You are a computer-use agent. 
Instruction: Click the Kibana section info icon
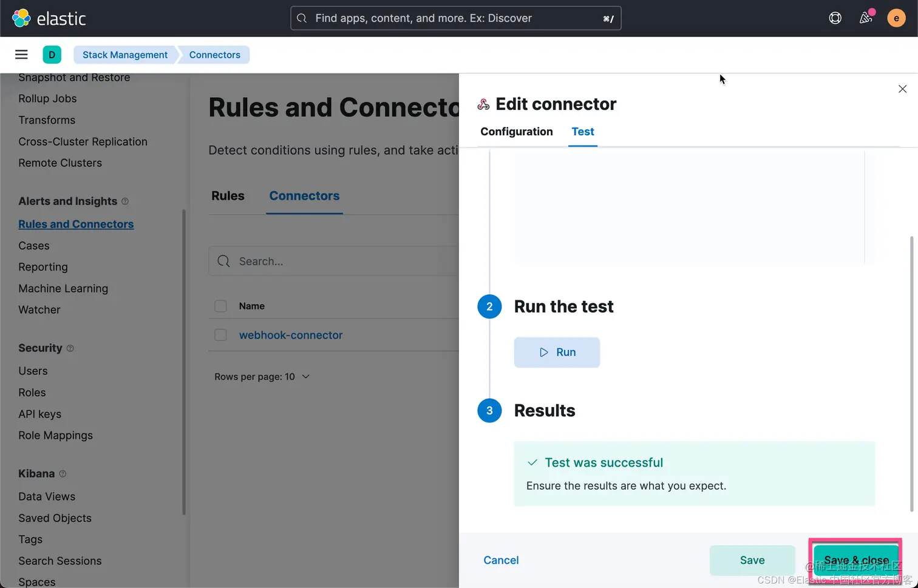pos(63,474)
